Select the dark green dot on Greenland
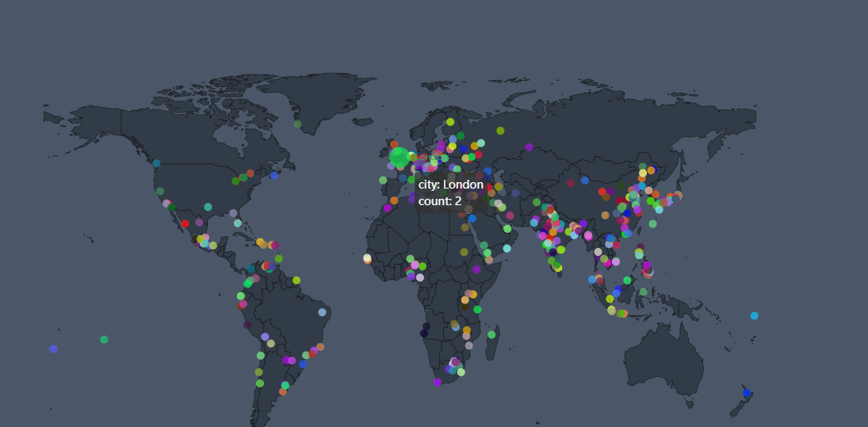The height and width of the screenshot is (427, 868). point(297,124)
